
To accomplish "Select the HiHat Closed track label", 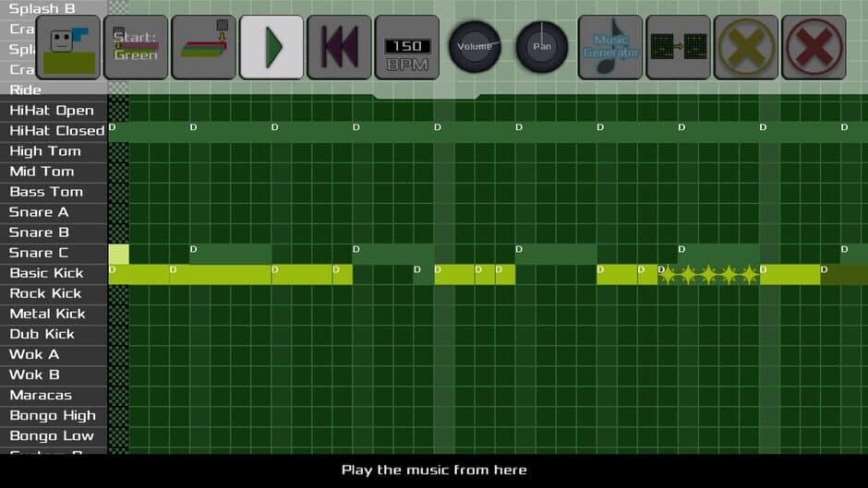I will [x=54, y=131].
